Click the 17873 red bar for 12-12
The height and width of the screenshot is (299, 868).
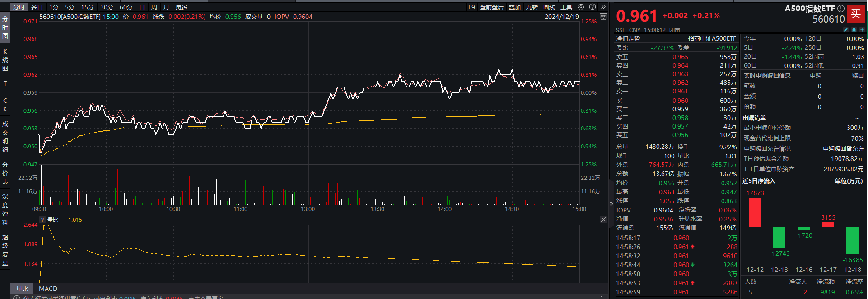[755, 212]
